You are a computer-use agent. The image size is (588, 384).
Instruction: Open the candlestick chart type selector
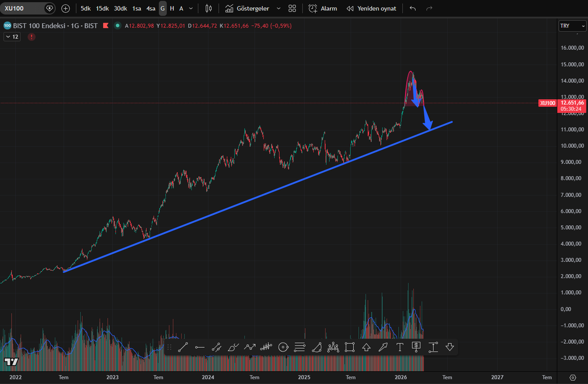(209, 8)
